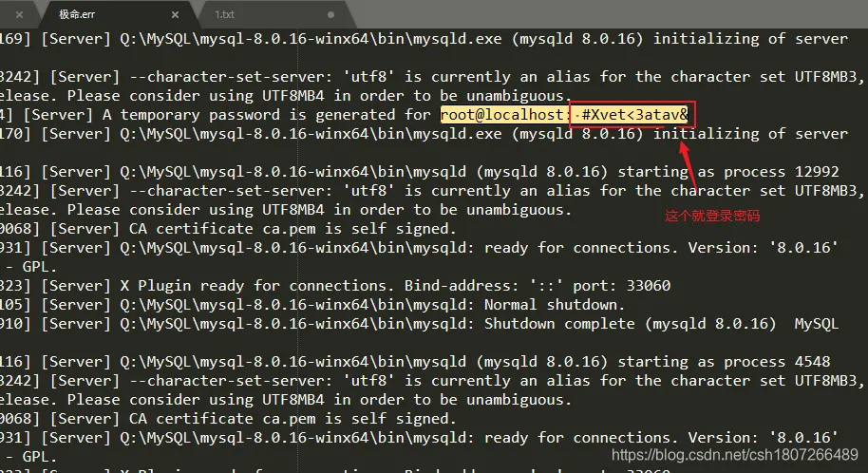
Task: Click the words 'Normal shutdown'
Action: tap(554, 305)
